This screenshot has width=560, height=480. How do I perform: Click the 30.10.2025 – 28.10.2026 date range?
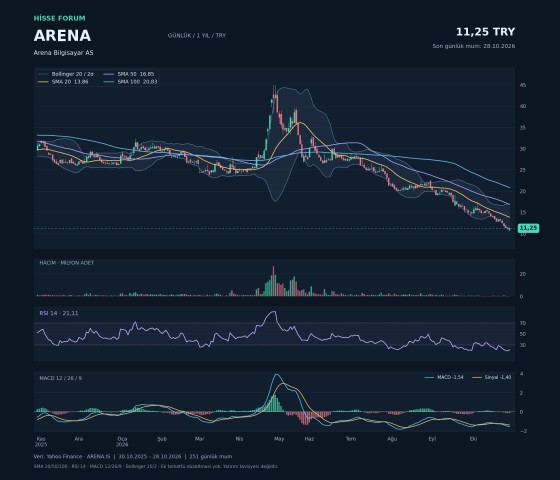tap(150, 457)
